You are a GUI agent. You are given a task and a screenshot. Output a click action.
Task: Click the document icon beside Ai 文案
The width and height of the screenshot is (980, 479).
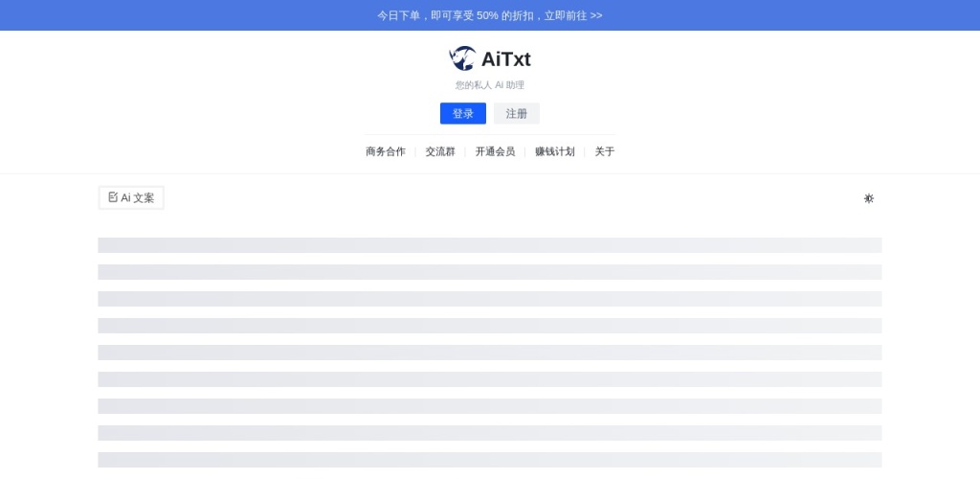(x=113, y=197)
